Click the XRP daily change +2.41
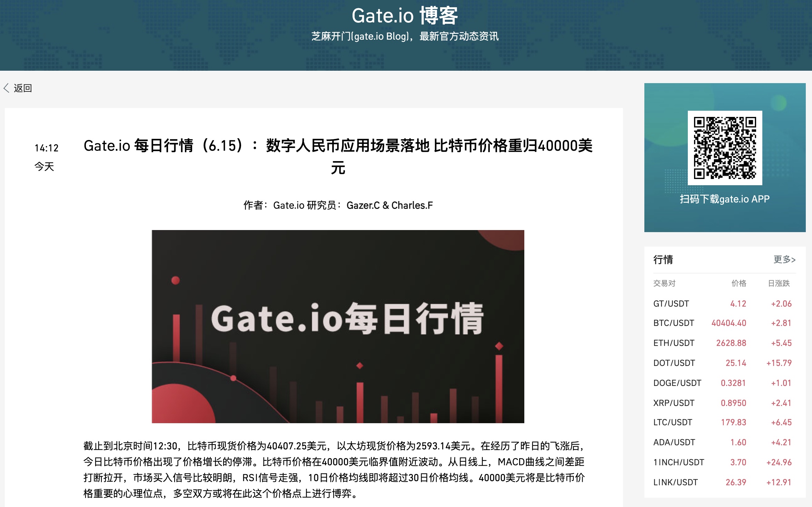 [781, 403]
